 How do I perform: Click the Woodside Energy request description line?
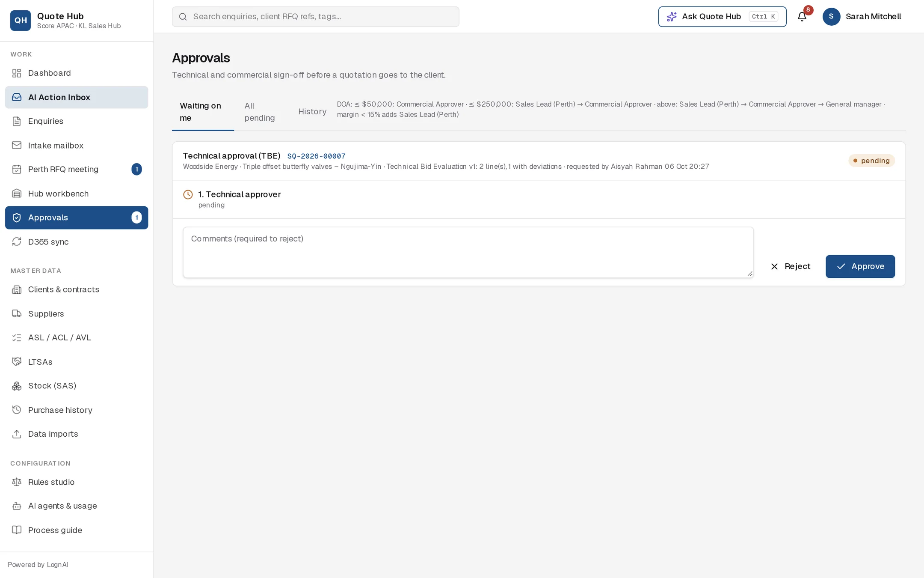(446, 167)
